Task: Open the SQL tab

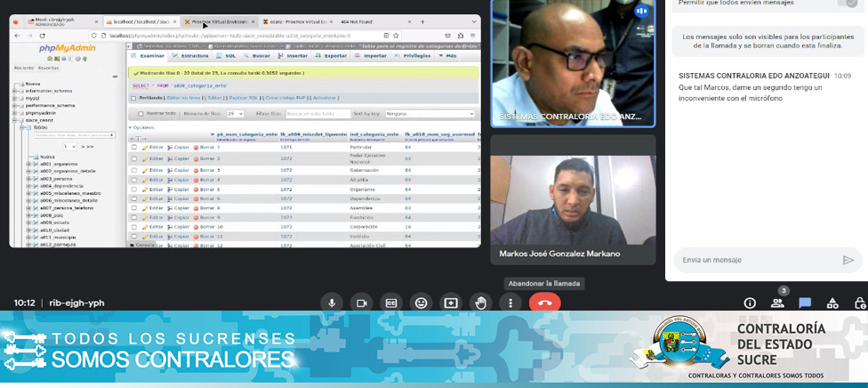Action: [226, 56]
